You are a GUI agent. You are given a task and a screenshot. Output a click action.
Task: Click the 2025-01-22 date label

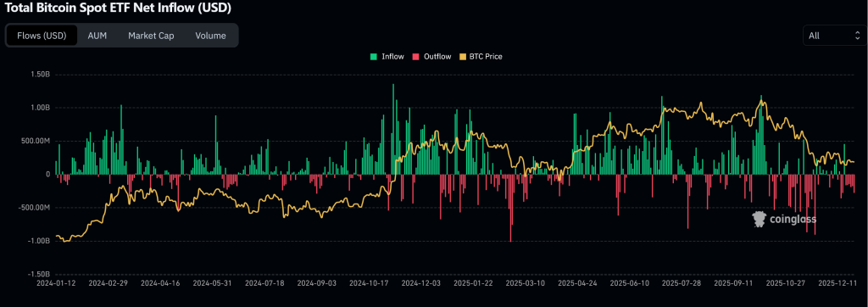pyautogui.click(x=472, y=282)
